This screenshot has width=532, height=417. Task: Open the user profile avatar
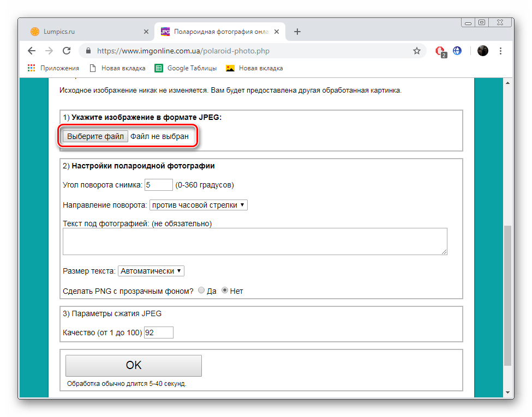click(482, 51)
